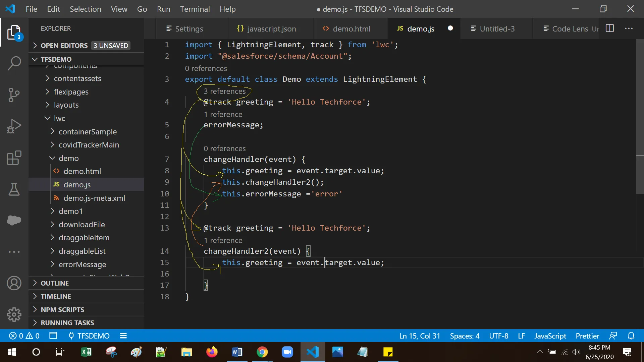Open notifications bell in status bar
644x362 pixels.
[x=632, y=336]
